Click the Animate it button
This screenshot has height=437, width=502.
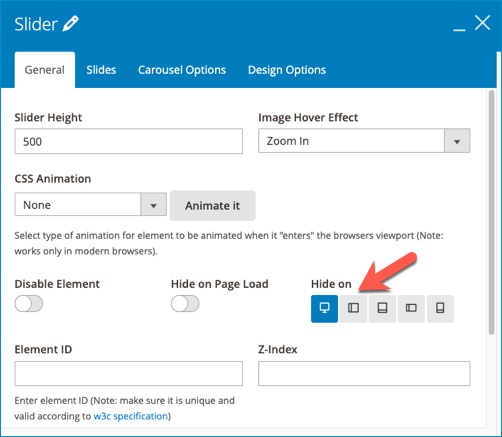coord(213,206)
